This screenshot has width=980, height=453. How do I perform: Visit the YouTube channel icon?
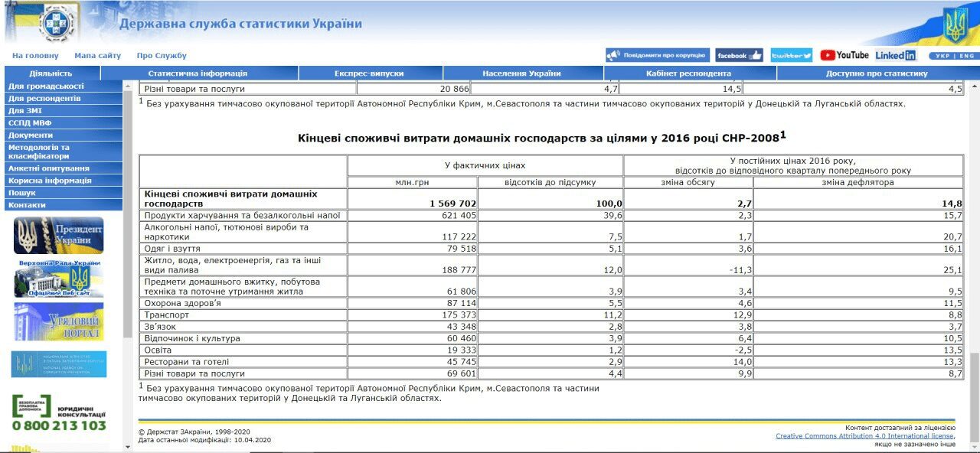coord(844,55)
